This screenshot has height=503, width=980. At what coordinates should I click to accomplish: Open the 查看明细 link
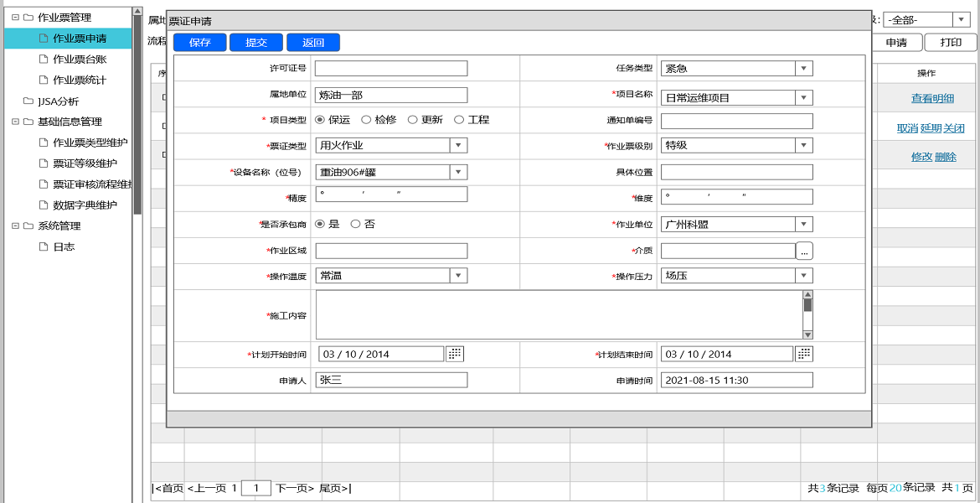pos(932,98)
